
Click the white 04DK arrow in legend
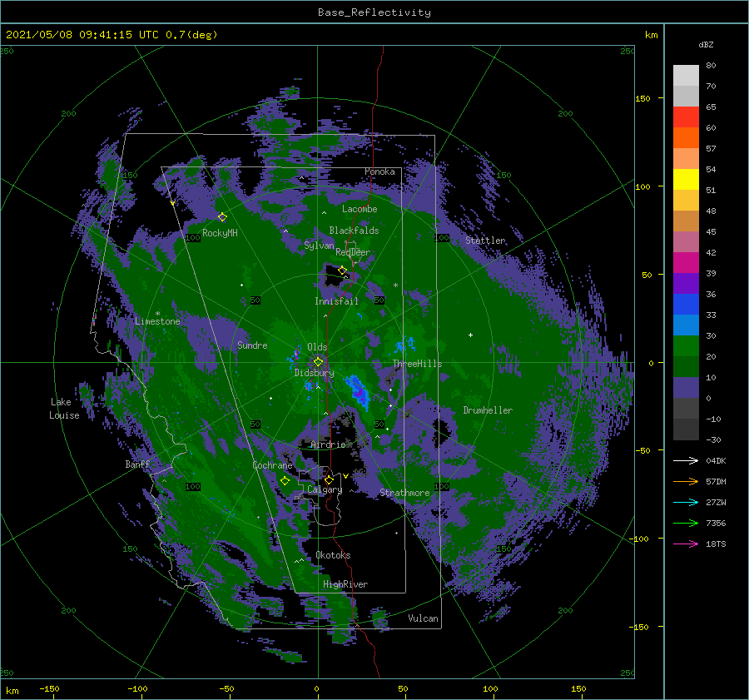[x=686, y=460]
